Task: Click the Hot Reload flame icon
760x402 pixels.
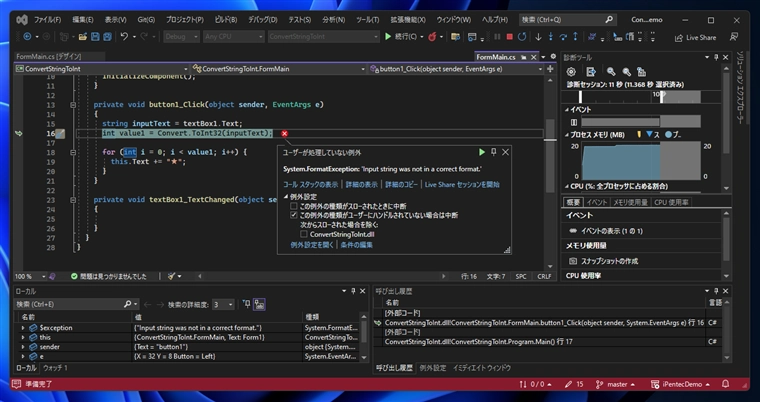Action: (432, 36)
